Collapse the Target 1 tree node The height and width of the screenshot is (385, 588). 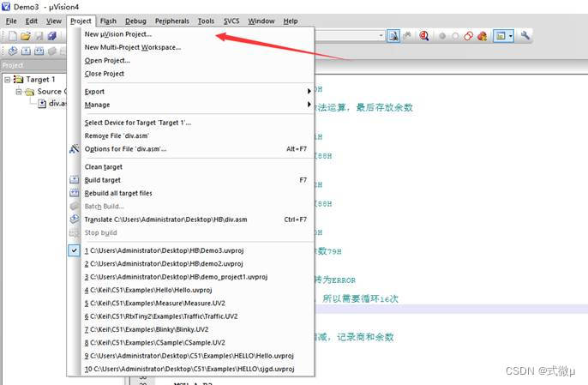click(7, 80)
